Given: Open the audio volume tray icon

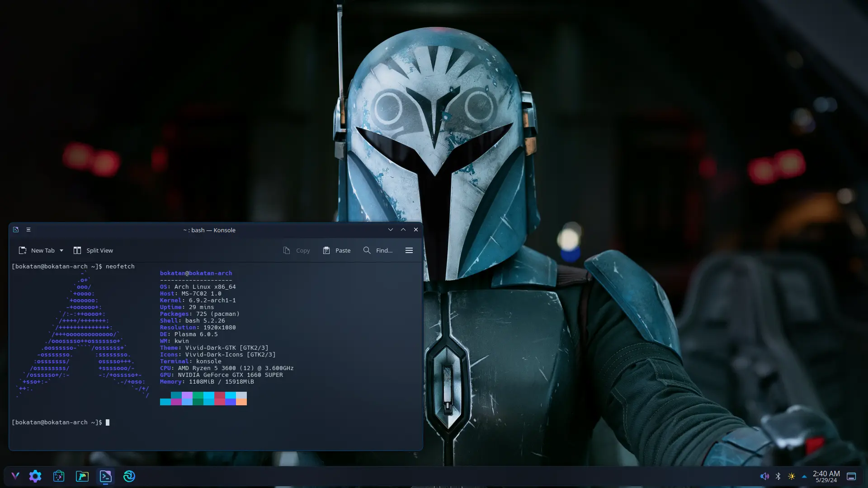Looking at the screenshot, I should point(764,476).
